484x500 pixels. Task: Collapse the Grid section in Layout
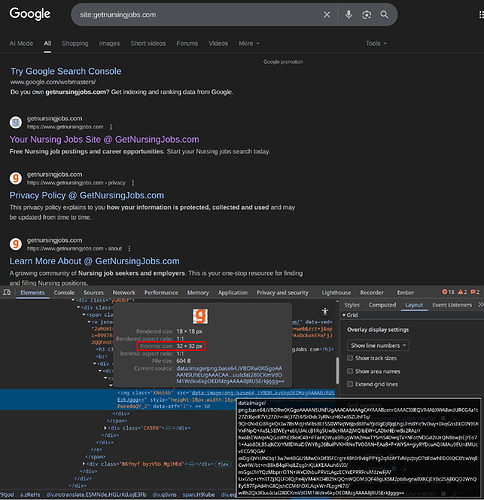(344, 315)
